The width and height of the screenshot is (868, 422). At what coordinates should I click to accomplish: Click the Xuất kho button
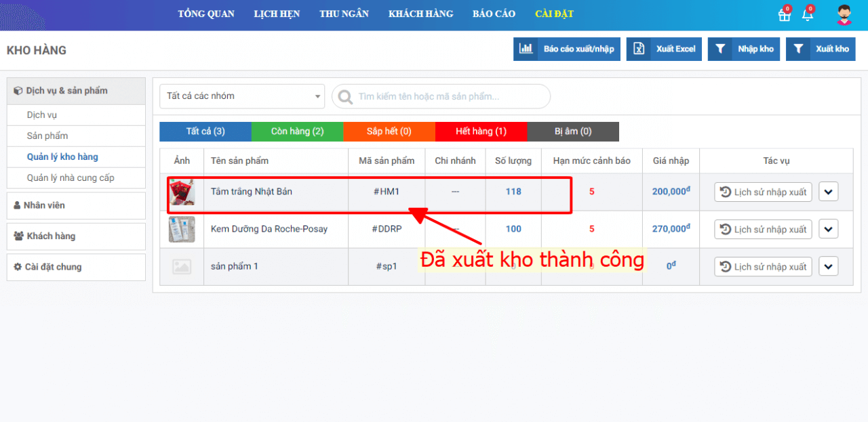(821, 49)
